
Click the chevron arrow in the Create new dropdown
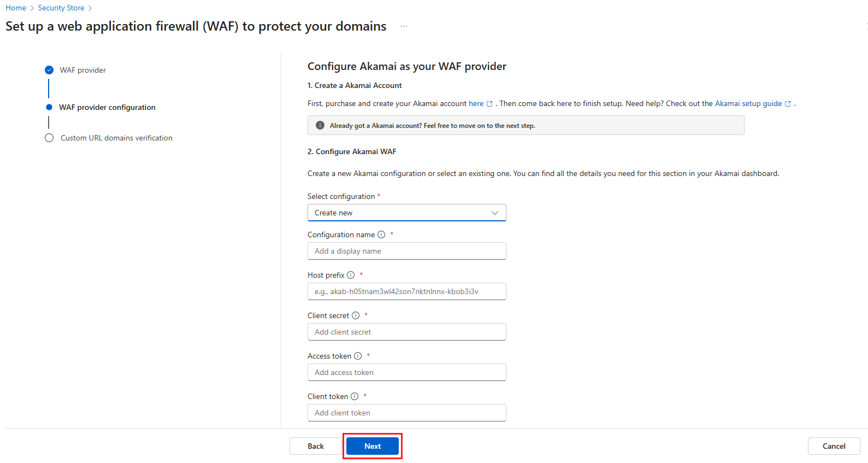495,213
